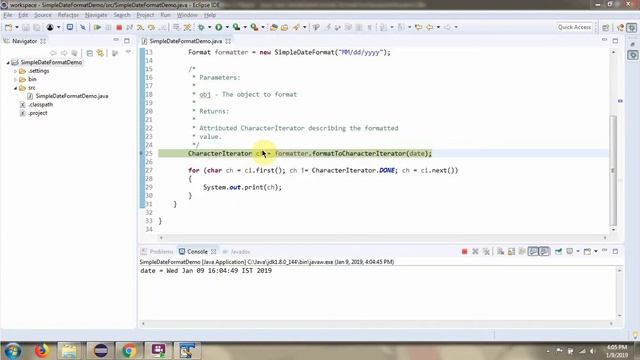Click the Back navigation yellow arrow icon
Viewport: 640px width, 360px height.
pos(430,27)
